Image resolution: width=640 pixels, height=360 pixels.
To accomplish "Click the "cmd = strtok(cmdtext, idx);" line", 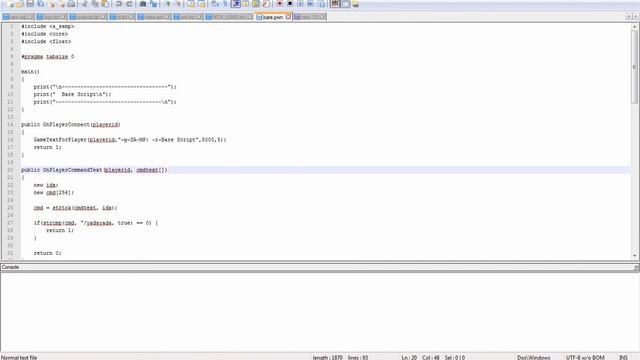I will click(x=76, y=207).
